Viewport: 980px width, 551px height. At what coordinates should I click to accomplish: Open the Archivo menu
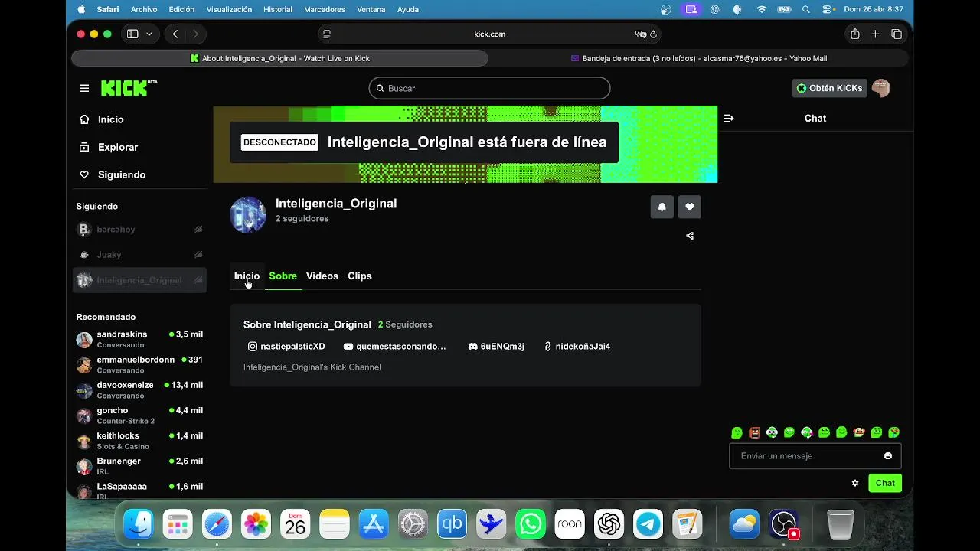click(x=144, y=9)
